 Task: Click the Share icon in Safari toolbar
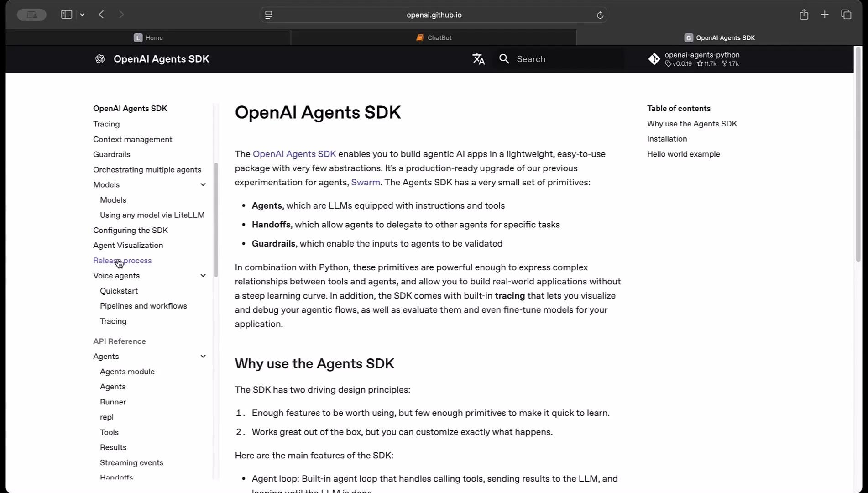pos(804,15)
